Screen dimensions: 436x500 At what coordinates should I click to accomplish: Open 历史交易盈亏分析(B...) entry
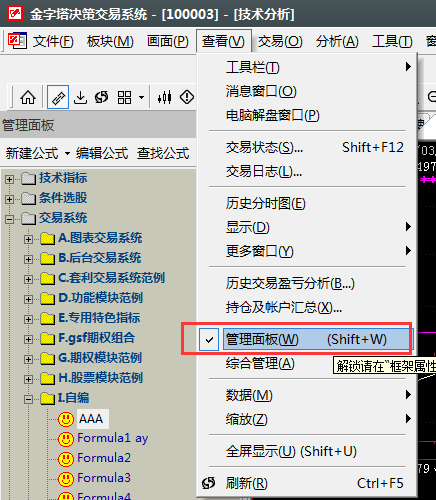(x=307, y=283)
